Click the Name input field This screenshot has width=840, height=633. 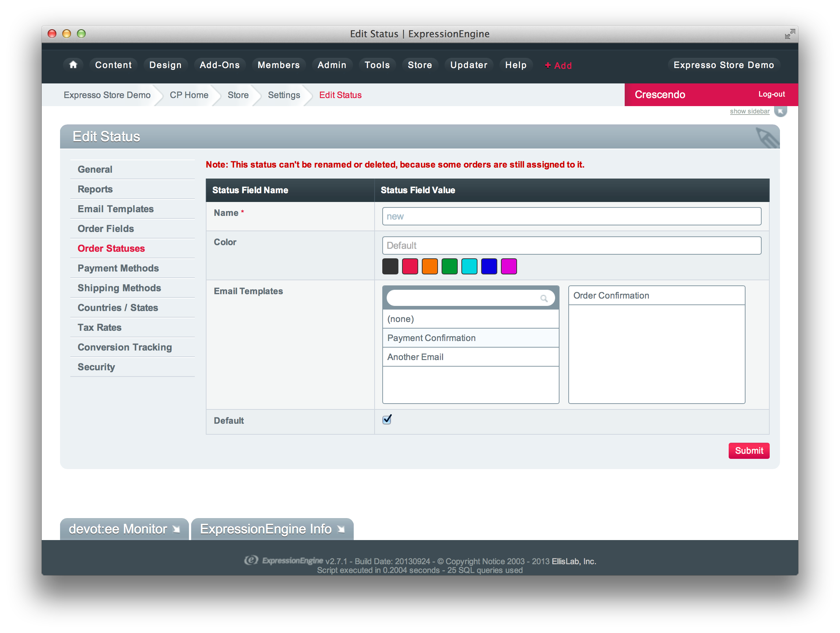pyautogui.click(x=571, y=216)
